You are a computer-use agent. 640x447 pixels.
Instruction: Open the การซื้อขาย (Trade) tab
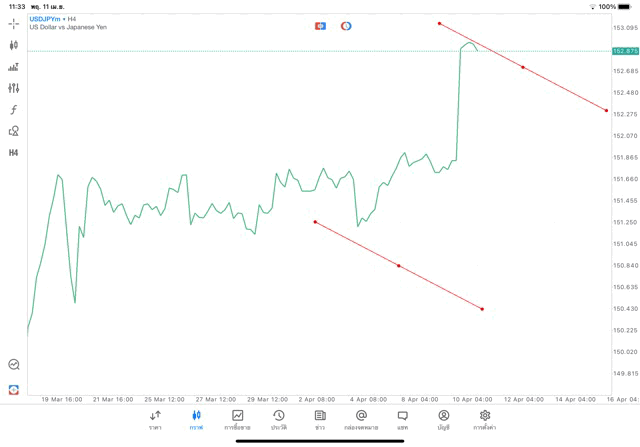[237, 420]
